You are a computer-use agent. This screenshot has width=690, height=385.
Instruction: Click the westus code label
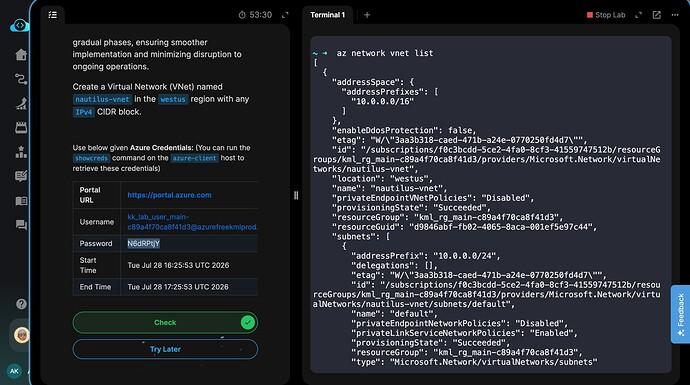click(173, 99)
